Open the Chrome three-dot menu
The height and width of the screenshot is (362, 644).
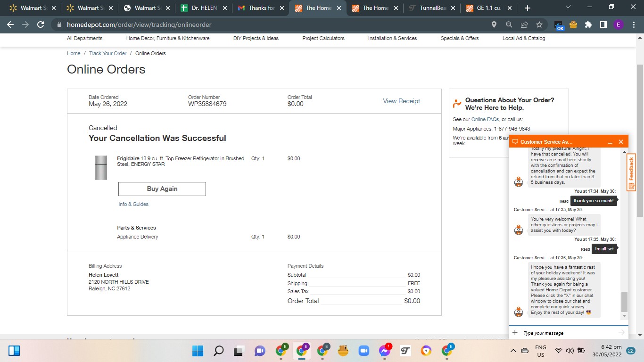click(x=634, y=25)
